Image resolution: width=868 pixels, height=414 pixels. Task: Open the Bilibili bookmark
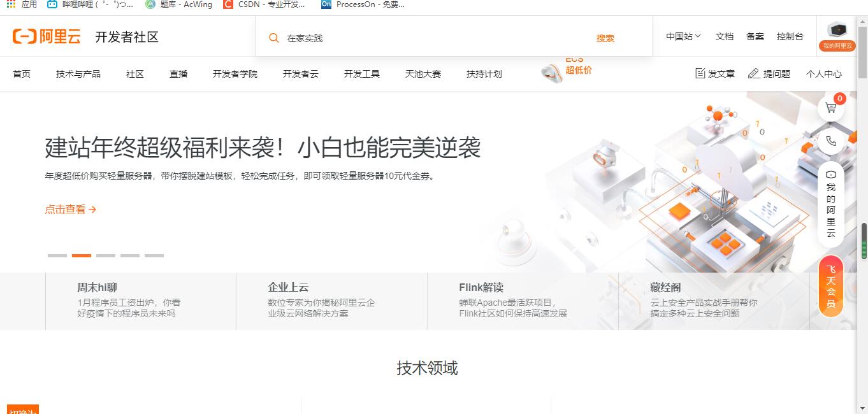point(90,4)
